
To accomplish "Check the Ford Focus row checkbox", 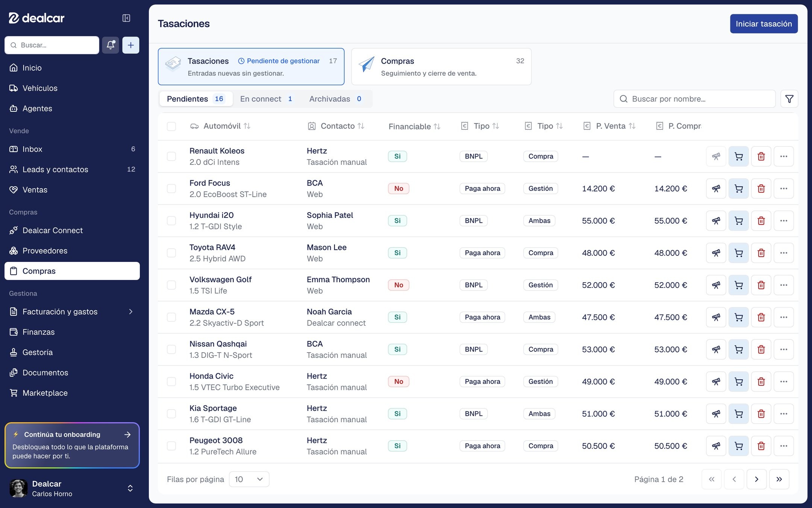I will tap(171, 189).
